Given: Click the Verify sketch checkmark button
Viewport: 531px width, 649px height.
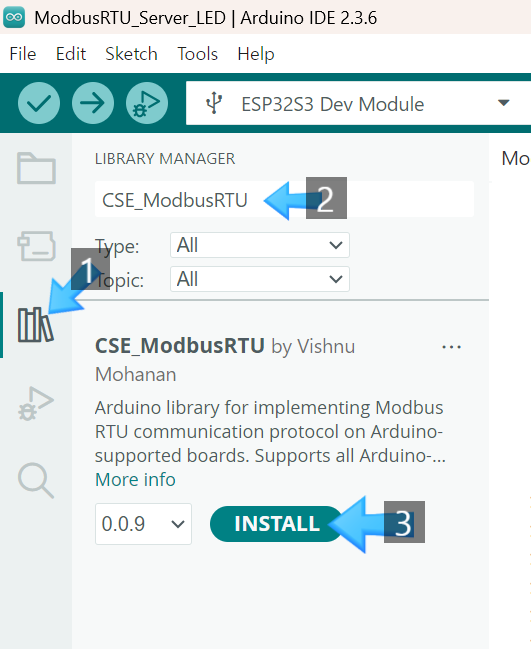Looking at the screenshot, I should (39, 103).
